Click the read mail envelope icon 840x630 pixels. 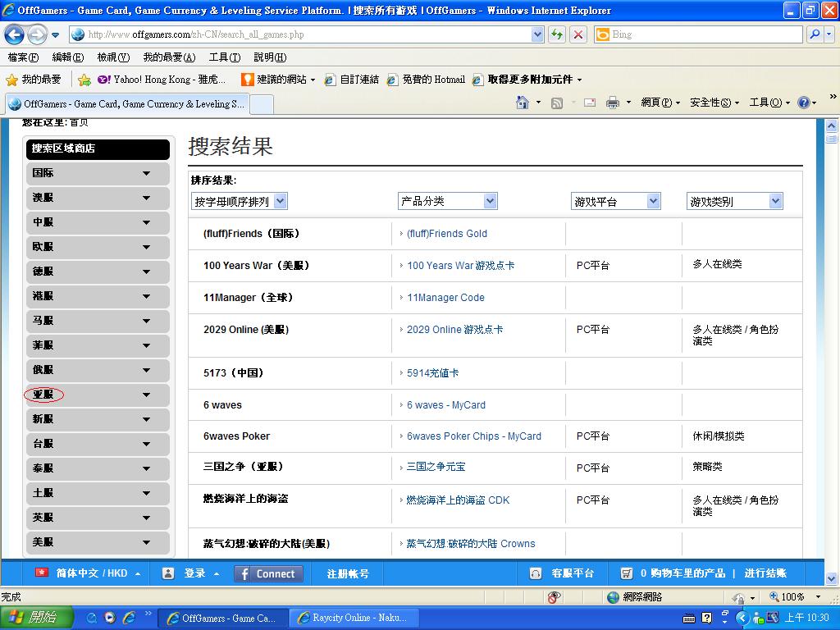click(589, 103)
